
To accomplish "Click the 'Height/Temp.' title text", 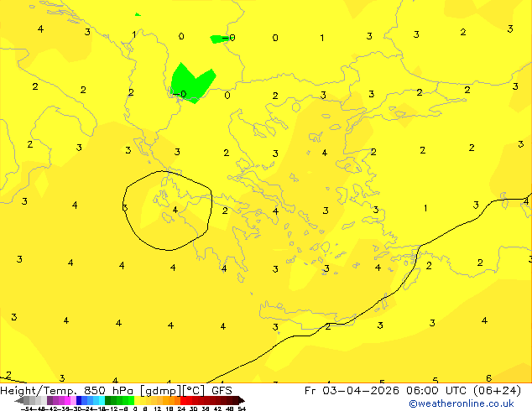I will click(39, 391).
